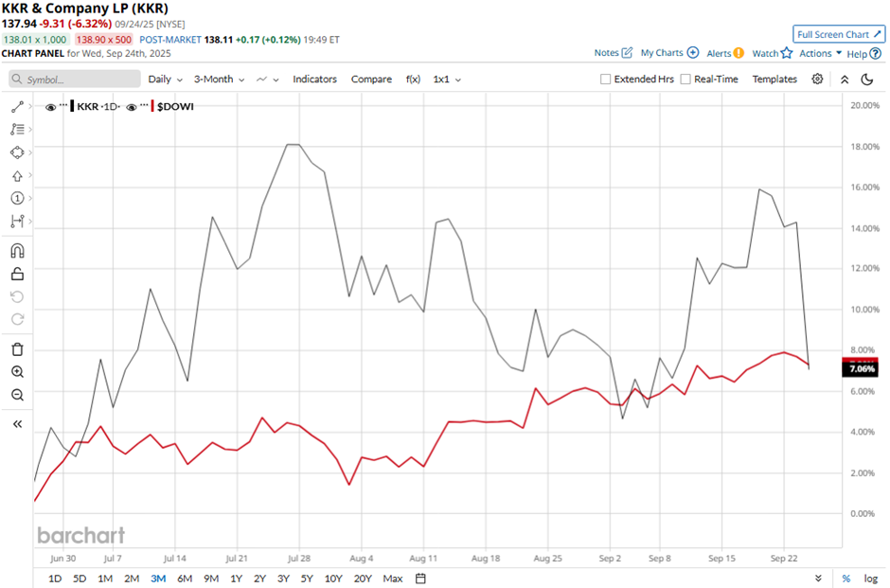890x588 pixels.
Task: Select the 1Y time range
Action: point(236,579)
